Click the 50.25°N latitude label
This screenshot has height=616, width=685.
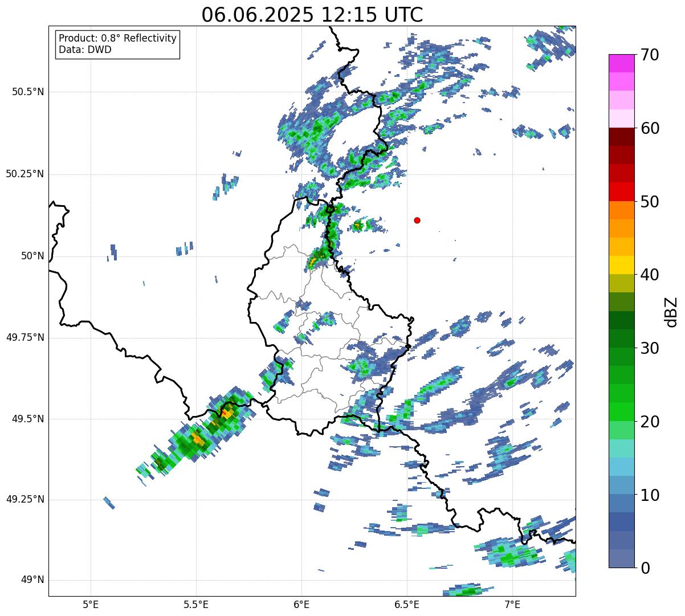pyautogui.click(x=25, y=174)
